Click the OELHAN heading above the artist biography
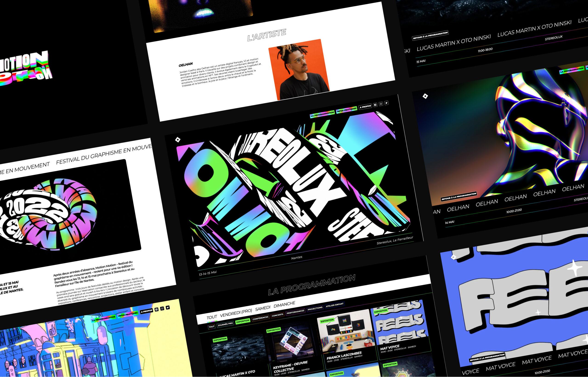The width and height of the screenshot is (588, 377). 185,65
